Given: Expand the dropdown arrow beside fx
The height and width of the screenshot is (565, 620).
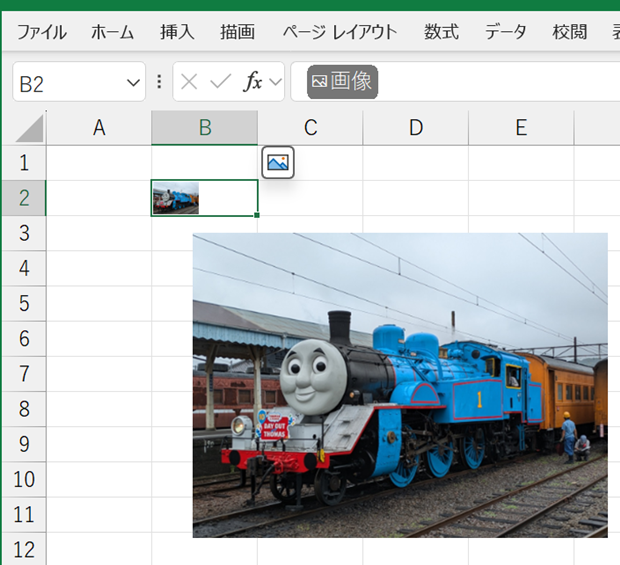Looking at the screenshot, I should tap(275, 82).
